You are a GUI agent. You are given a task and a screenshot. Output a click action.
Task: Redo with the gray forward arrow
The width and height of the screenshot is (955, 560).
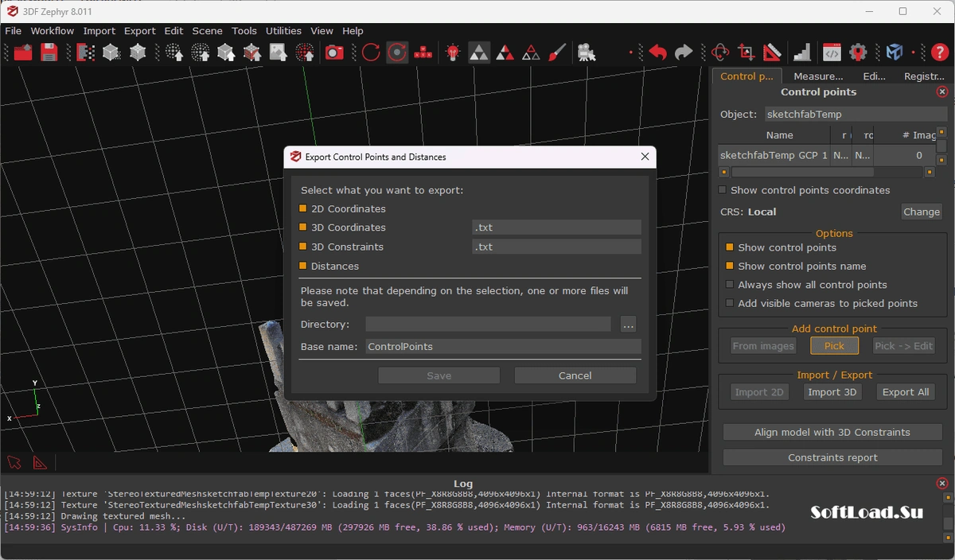[x=684, y=52]
